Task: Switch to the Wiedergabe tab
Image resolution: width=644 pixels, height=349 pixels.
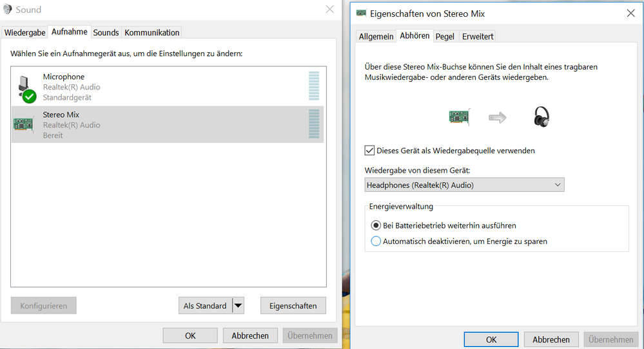Action: (x=25, y=32)
